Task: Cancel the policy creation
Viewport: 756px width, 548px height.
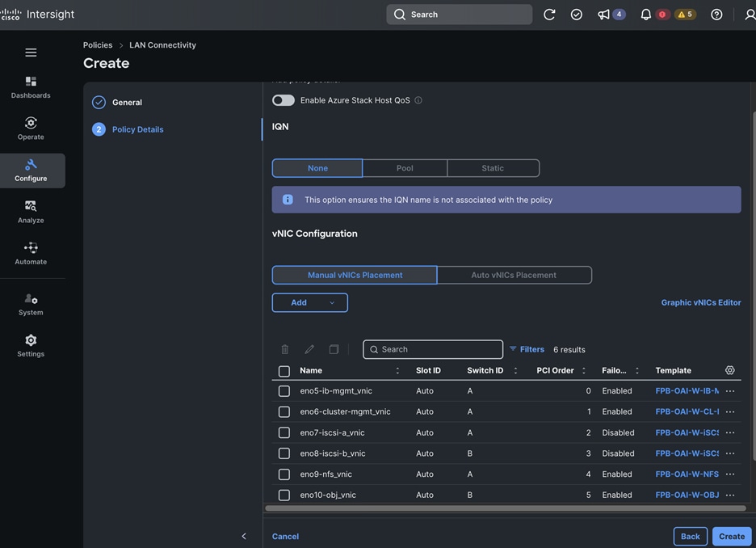Action: pos(285,537)
